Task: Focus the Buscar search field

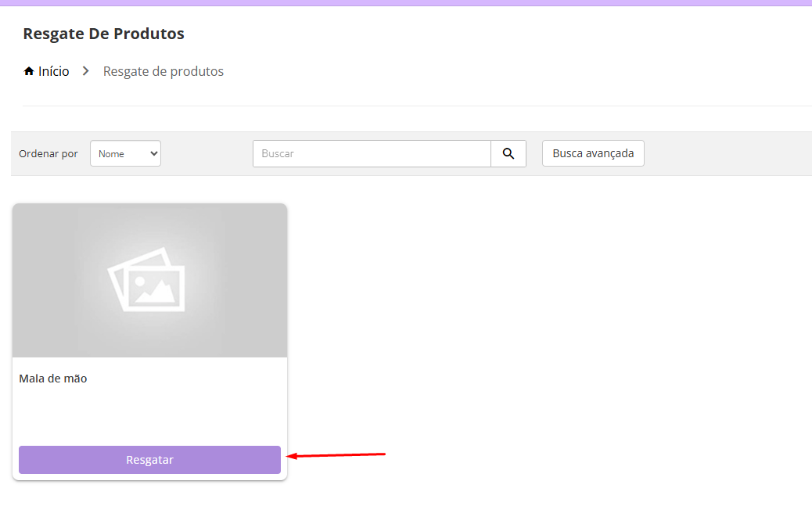Action: click(372, 154)
